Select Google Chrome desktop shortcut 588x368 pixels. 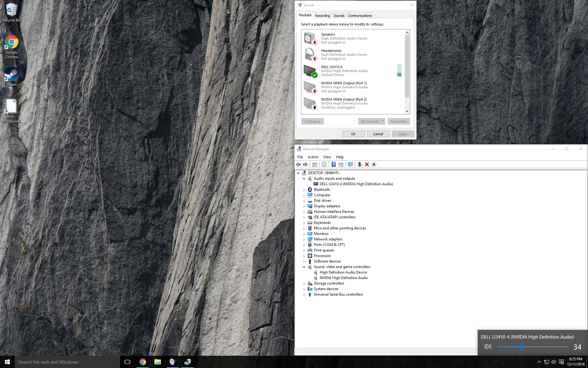(x=11, y=47)
